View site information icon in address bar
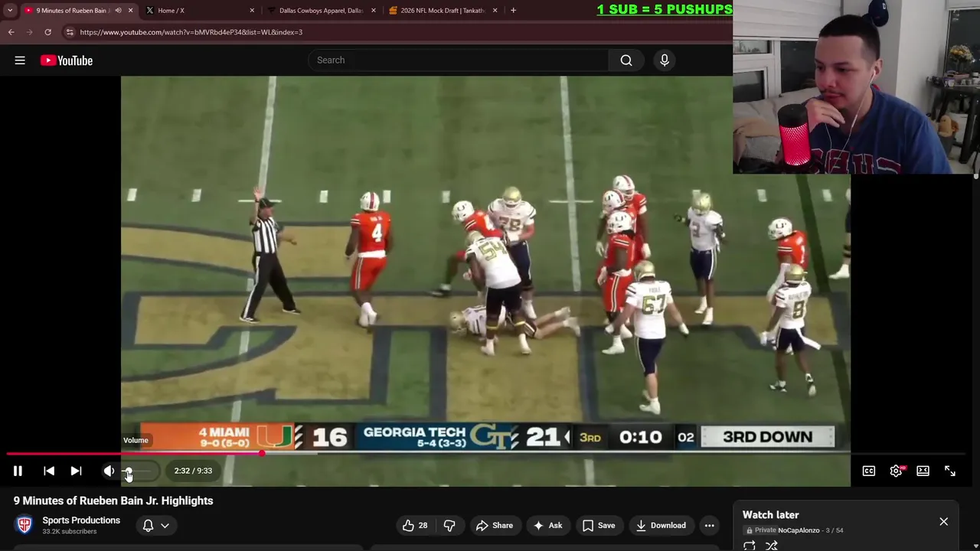This screenshot has height=551, width=980. (x=70, y=32)
